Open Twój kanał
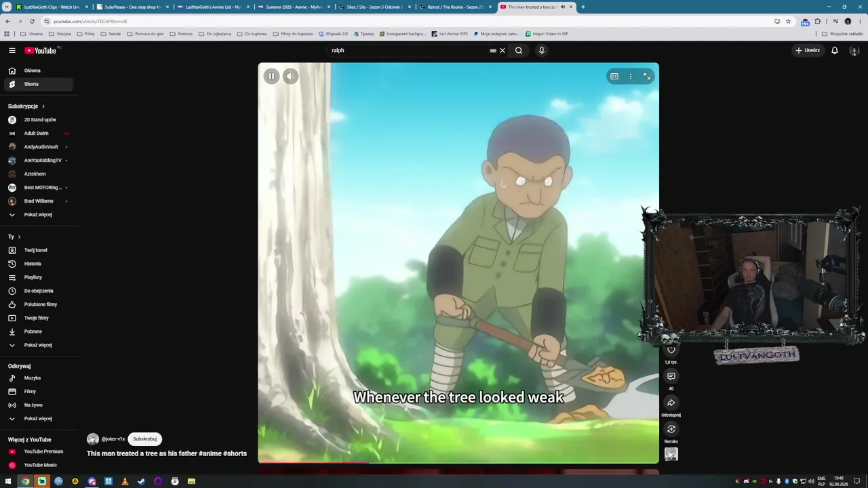Screen dimensions: 868x488 tap(38, 250)
